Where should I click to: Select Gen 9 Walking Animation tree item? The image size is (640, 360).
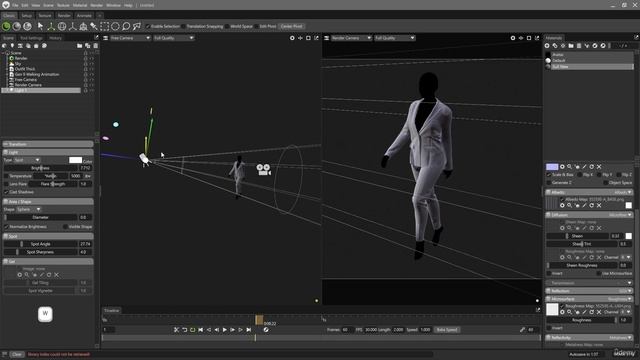pyautogui.click(x=37, y=74)
